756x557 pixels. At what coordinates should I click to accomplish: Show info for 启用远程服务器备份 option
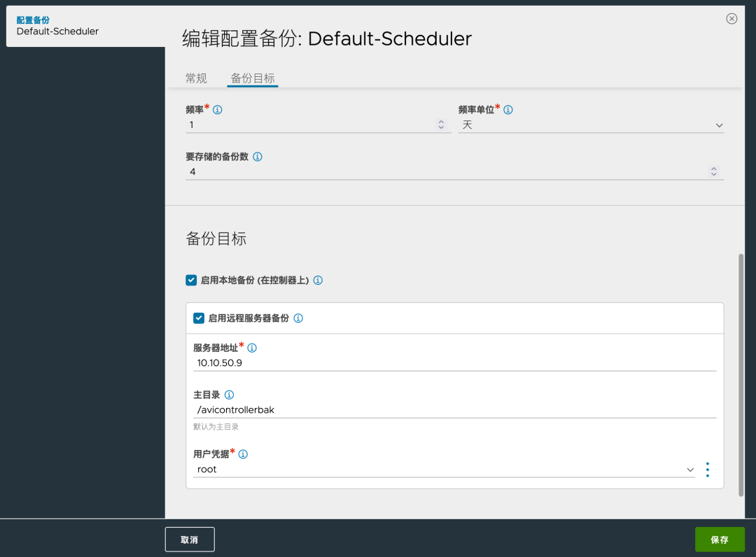pyautogui.click(x=298, y=318)
